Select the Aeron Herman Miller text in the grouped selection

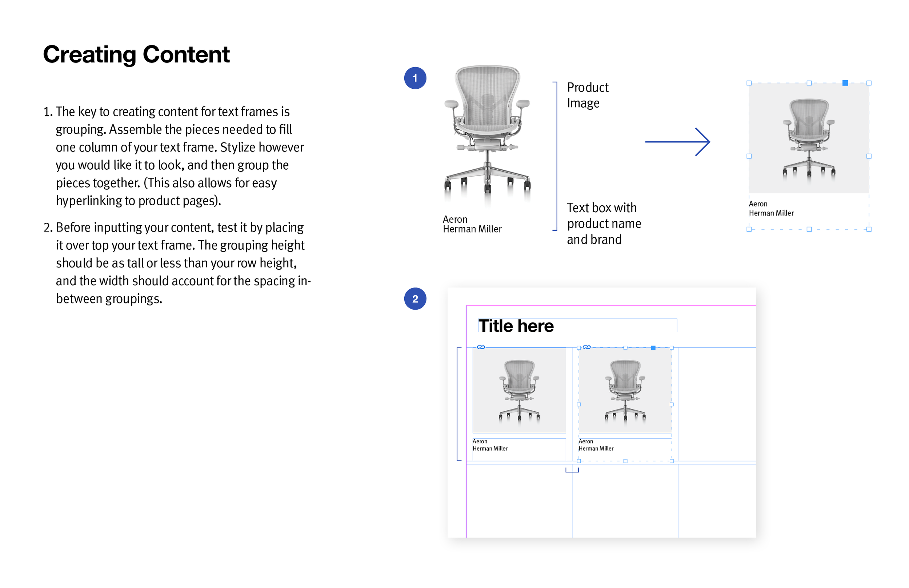tap(772, 208)
